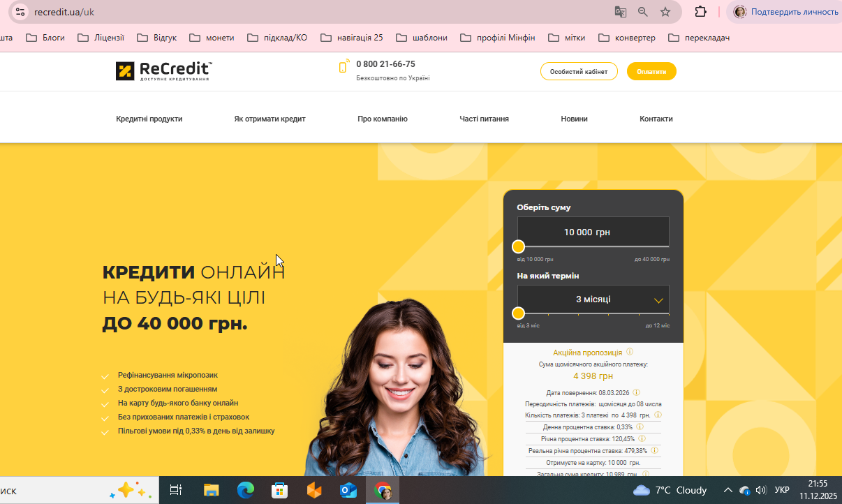Open the Google Translate icon in address bar

click(620, 12)
